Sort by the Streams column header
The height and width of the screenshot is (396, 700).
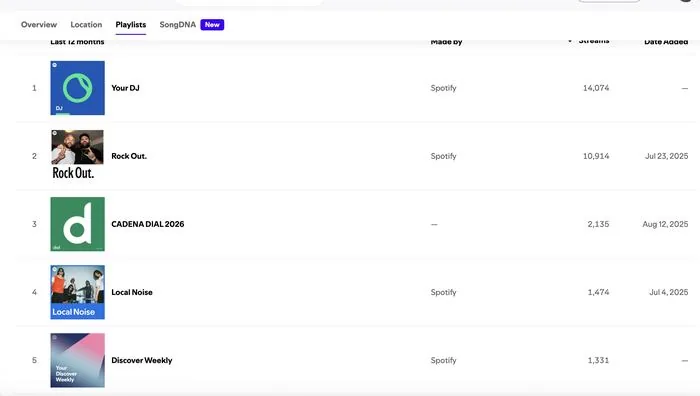(594, 42)
